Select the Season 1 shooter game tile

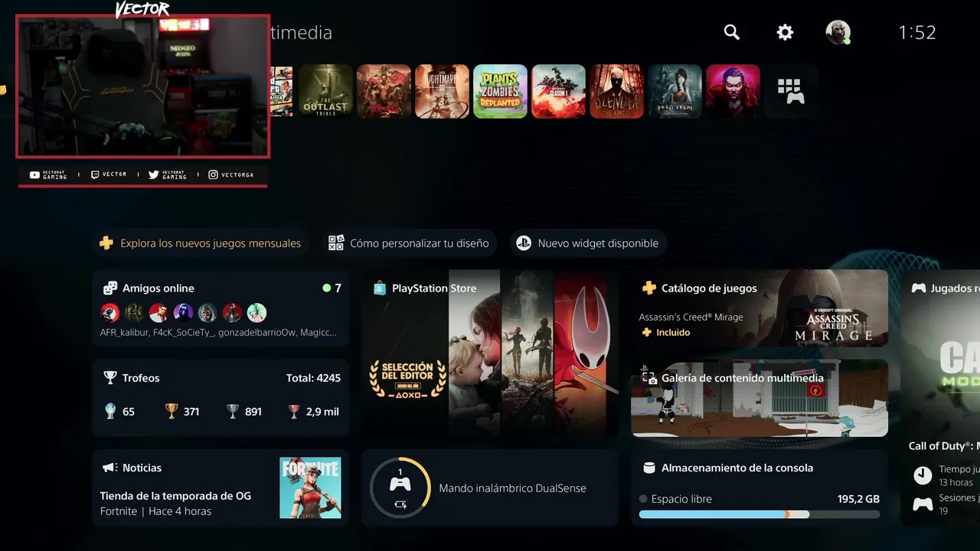click(x=558, y=91)
